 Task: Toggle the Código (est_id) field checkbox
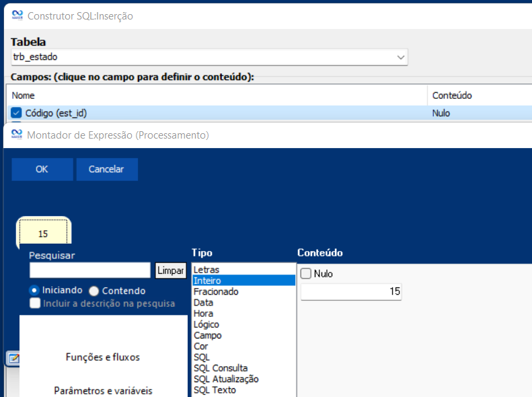coord(17,113)
